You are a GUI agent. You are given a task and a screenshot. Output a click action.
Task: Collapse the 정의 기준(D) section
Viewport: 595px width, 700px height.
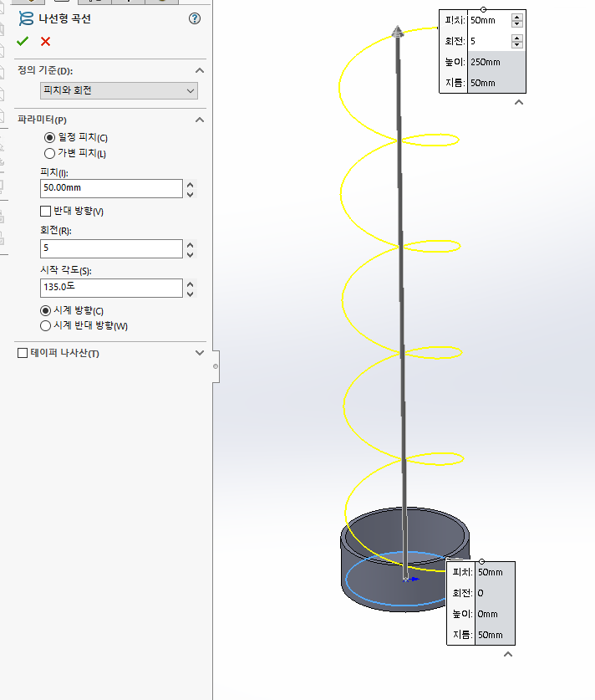click(x=200, y=70)
